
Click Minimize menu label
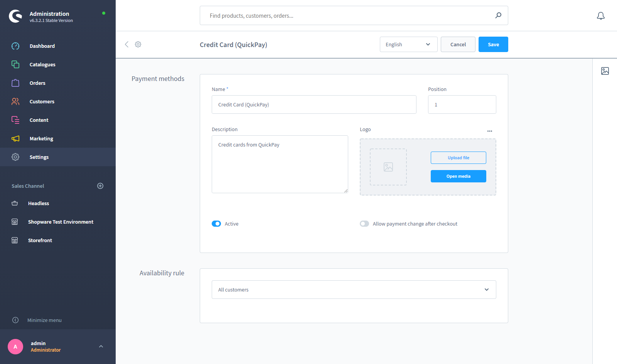click(44, 320)
